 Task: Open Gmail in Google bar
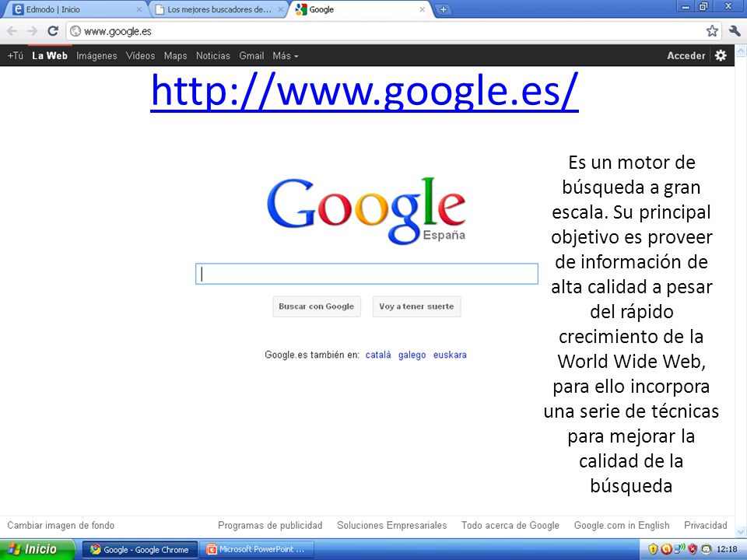coord(251,56)
